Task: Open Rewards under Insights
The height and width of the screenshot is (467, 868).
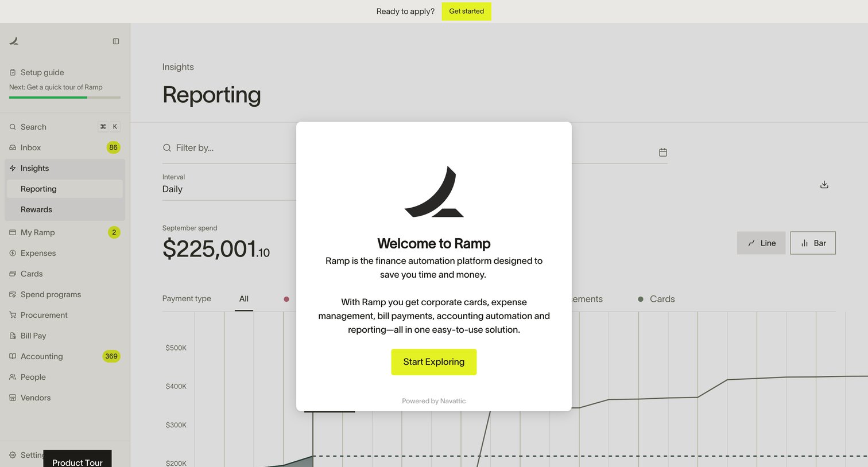Action: point(65,209)
